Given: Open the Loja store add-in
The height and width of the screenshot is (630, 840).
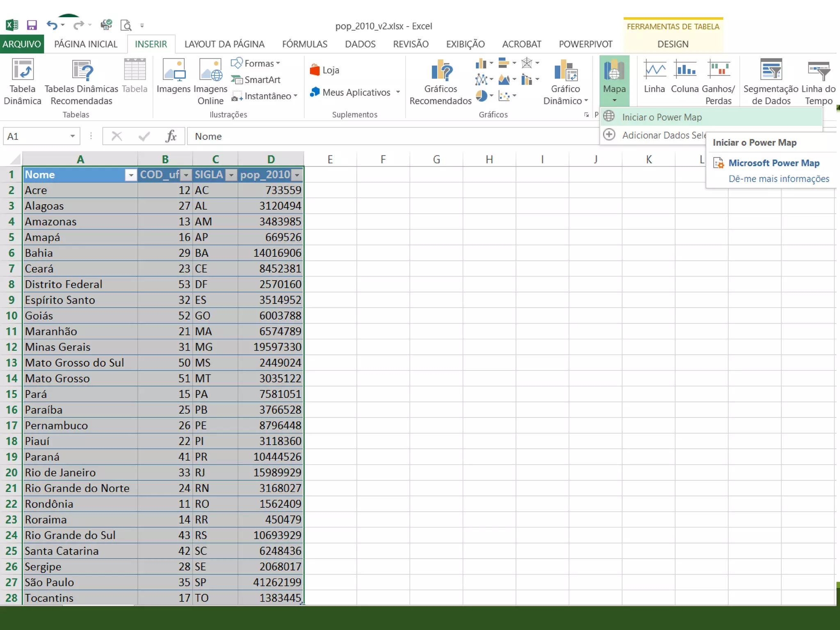Looking at the screenshot, I should [x=324, y=70].
